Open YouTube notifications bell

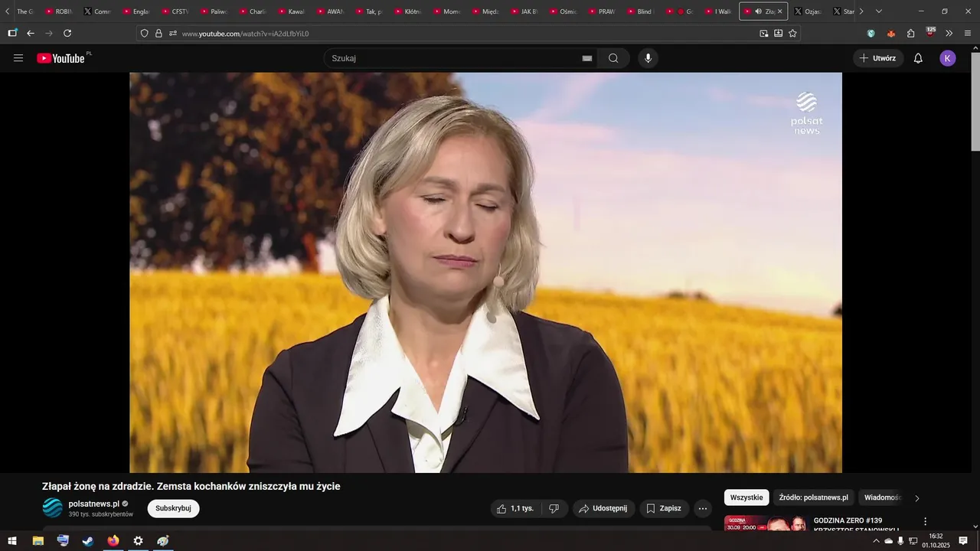point(918,58)
